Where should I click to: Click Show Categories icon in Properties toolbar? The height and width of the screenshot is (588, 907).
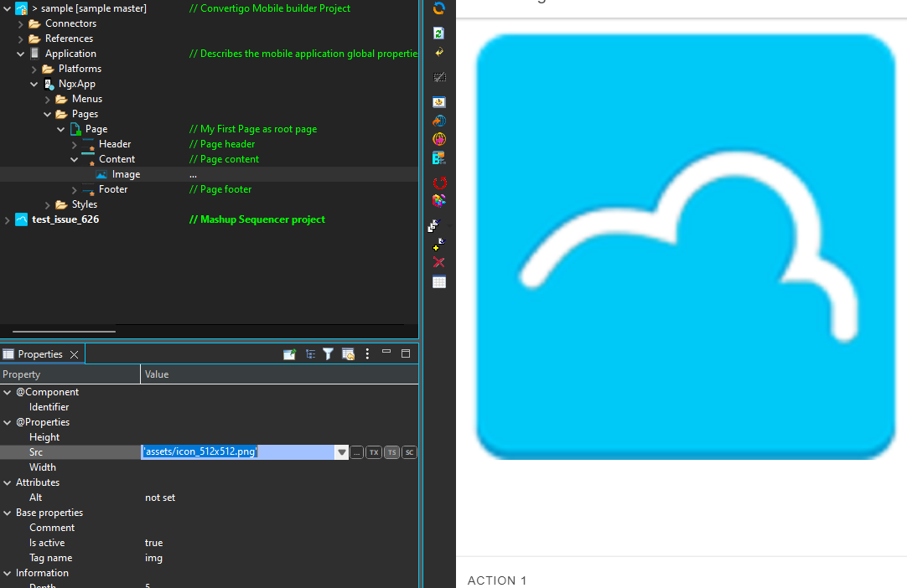[x=310, y=354]
